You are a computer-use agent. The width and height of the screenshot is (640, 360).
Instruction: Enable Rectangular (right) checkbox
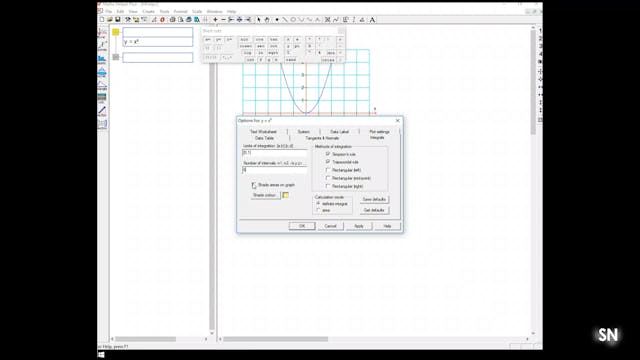328,186
